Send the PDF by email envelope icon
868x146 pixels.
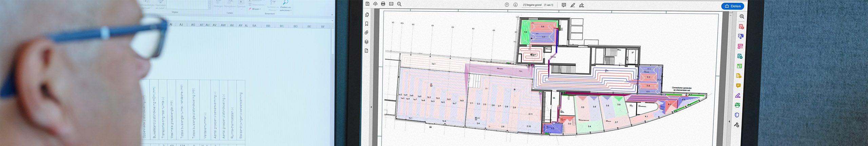click(391, 4)
